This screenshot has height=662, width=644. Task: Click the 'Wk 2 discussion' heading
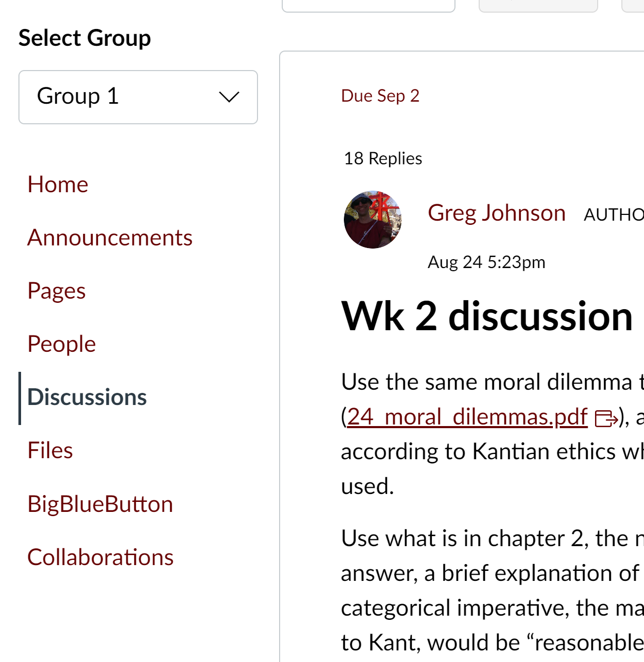point(487,316)
